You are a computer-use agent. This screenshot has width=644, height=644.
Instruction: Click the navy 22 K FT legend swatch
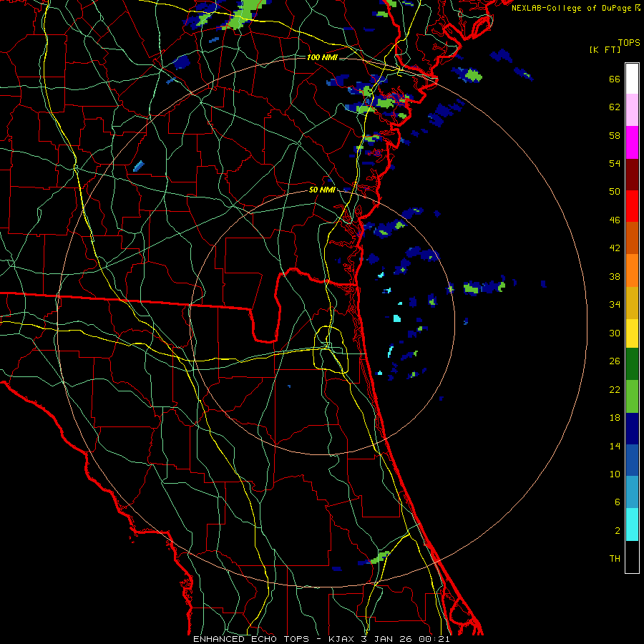pos(632,429)
